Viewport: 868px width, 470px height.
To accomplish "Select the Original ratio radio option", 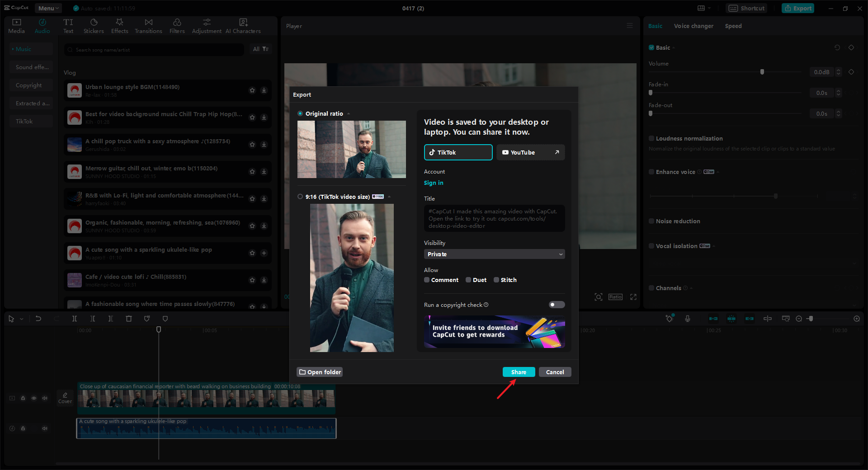I will pos(300,113).
